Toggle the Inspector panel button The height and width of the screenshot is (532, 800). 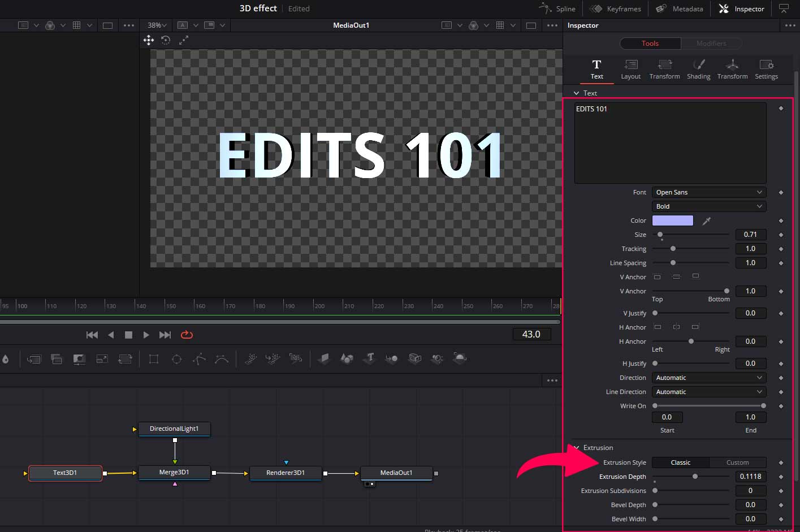[741, 8]
